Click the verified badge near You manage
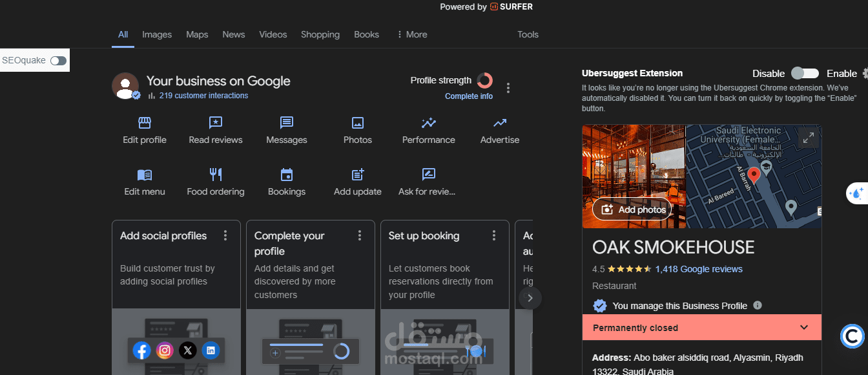 tap(600, 306)
